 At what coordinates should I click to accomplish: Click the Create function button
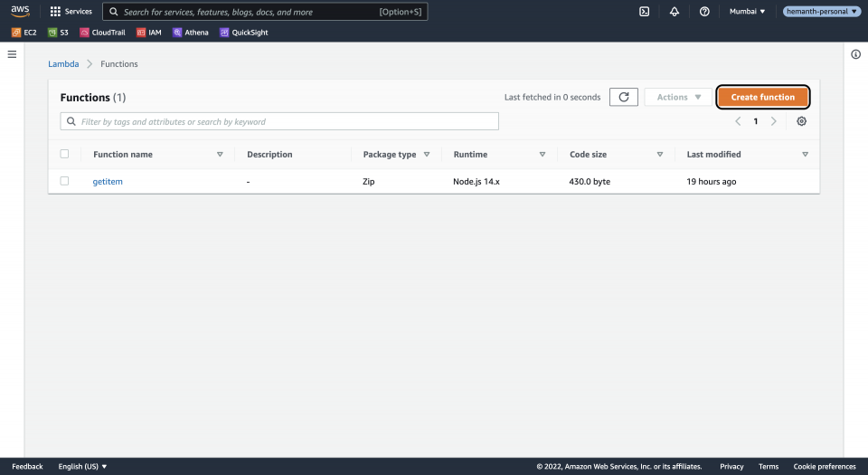(x=762, y=97)
